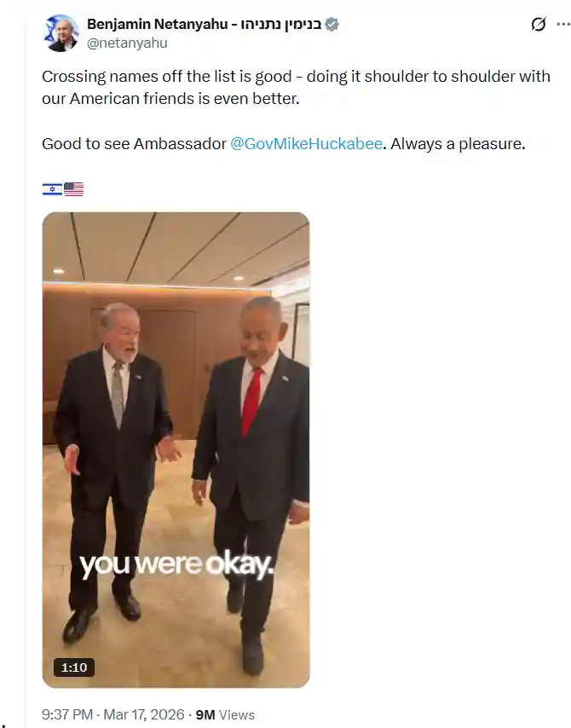The image size is (571, 728).
Task: Open Benjamin Netanyahu's profile avatar
Action: pyautogui.click(x=61, y=33)
